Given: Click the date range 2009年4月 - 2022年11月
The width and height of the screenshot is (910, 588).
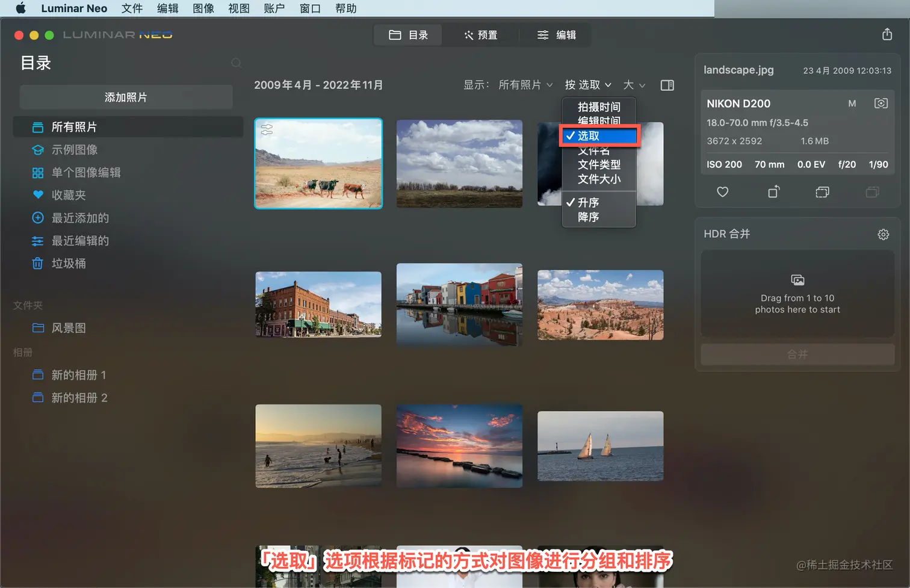Looking at the screenshot, I should click(318, 85).
